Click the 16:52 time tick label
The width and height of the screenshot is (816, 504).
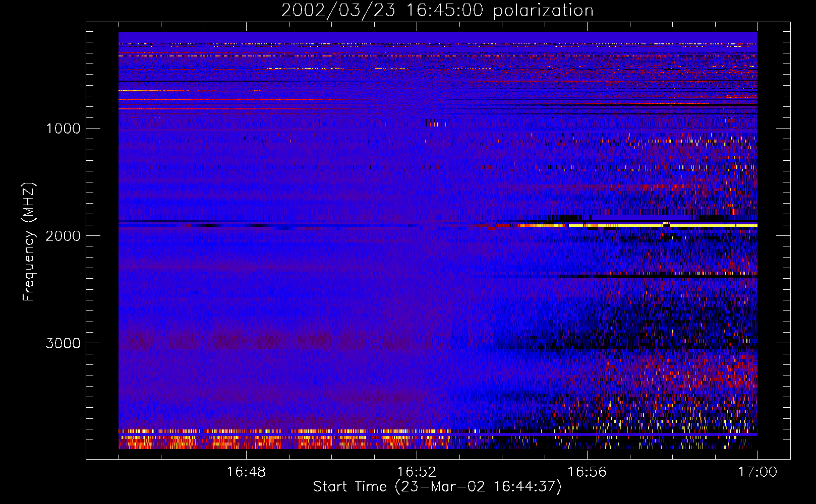tap(417, 472)
